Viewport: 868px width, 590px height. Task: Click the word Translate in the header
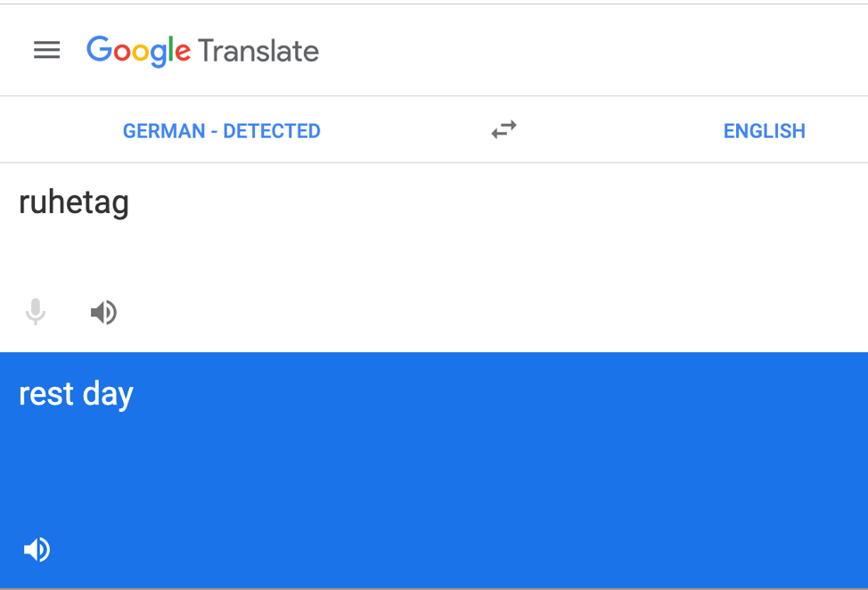(x=258, y=51)
